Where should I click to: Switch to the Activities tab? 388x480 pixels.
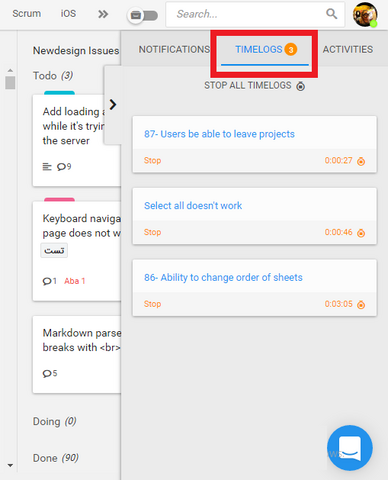click(348, 49)
